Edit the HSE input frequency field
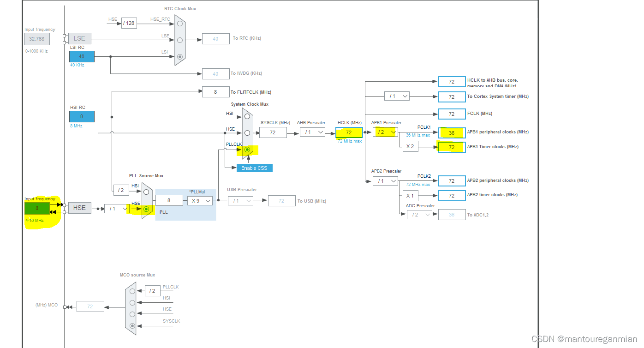This screenshot has height=348, width=644. coord(37,208)
